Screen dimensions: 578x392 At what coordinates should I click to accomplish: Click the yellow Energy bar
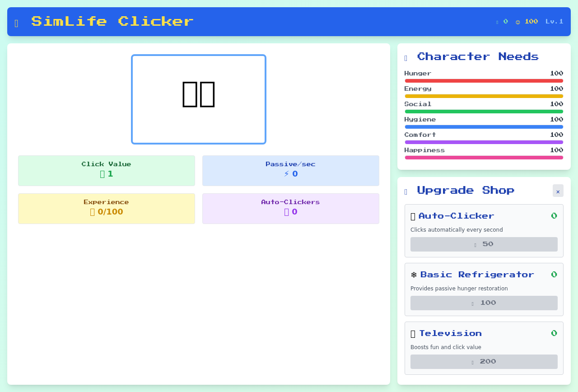[484, 96]
